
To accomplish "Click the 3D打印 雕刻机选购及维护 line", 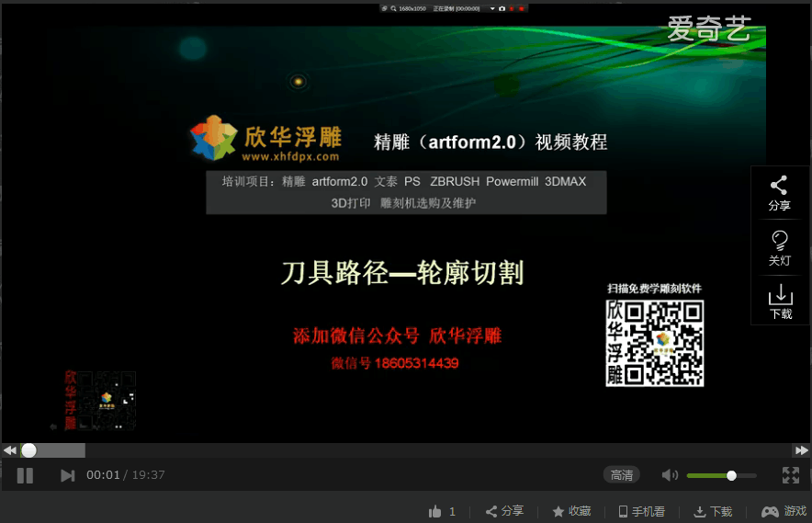I will (x=403, y=203).
